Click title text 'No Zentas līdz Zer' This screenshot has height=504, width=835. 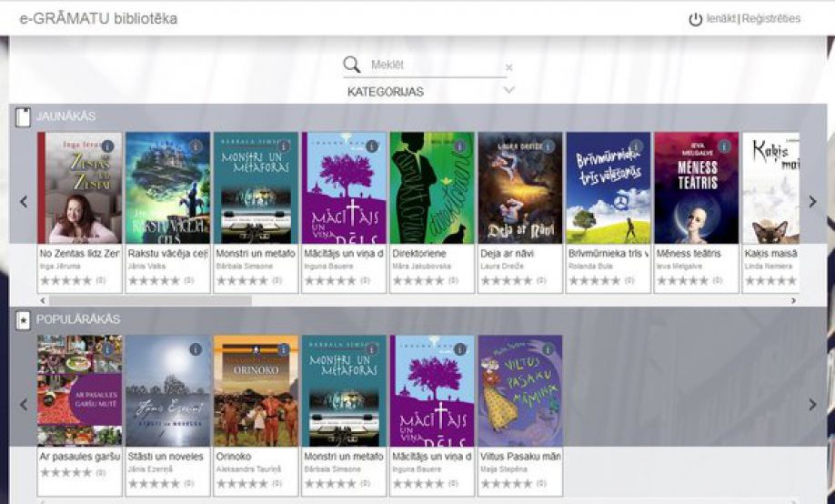tap(79, 254)
